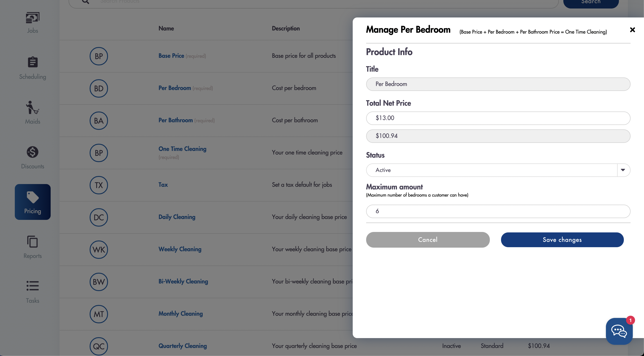The height and width of the screenshot is (356, 644).
Task: Click 'Cost per bedroom' description
Action: point(294,88)
